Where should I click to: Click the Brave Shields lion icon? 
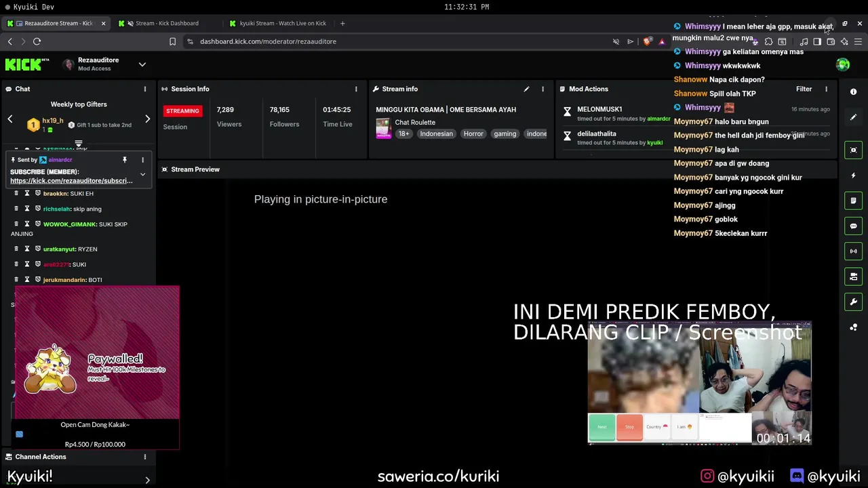pos(647,41)
